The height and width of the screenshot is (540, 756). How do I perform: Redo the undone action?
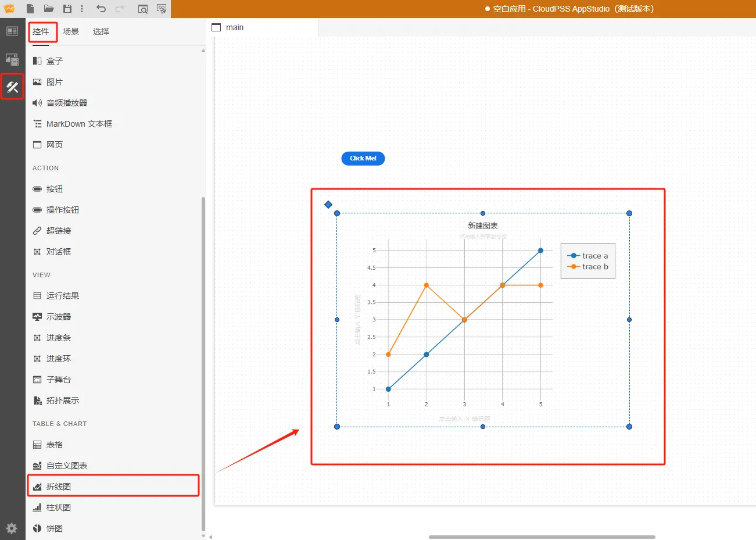click(120, 9)
